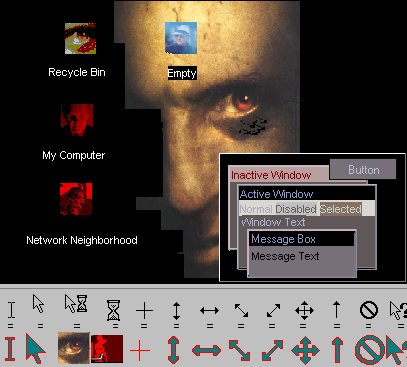Viewport: 407px width, 367px height.
Task: Click the eye close-up cursor thumbnail
Action: (74, 348)
